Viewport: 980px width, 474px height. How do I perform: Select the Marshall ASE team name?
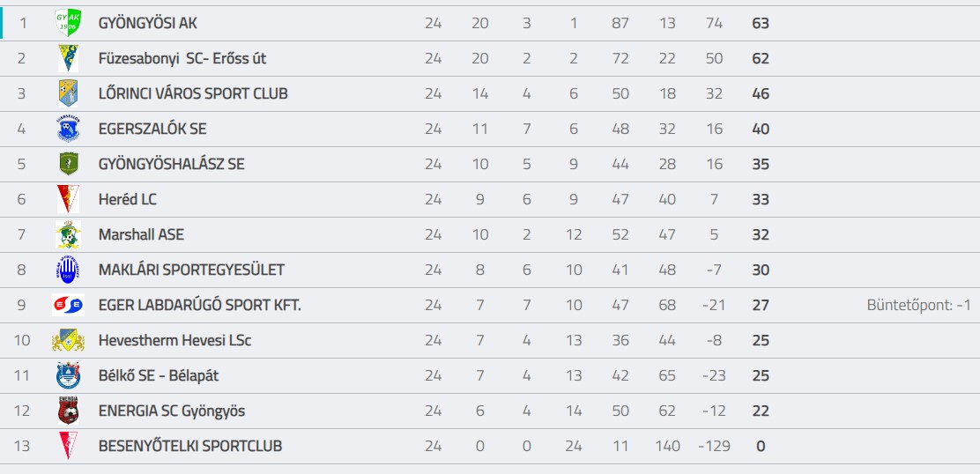(141, 235)
